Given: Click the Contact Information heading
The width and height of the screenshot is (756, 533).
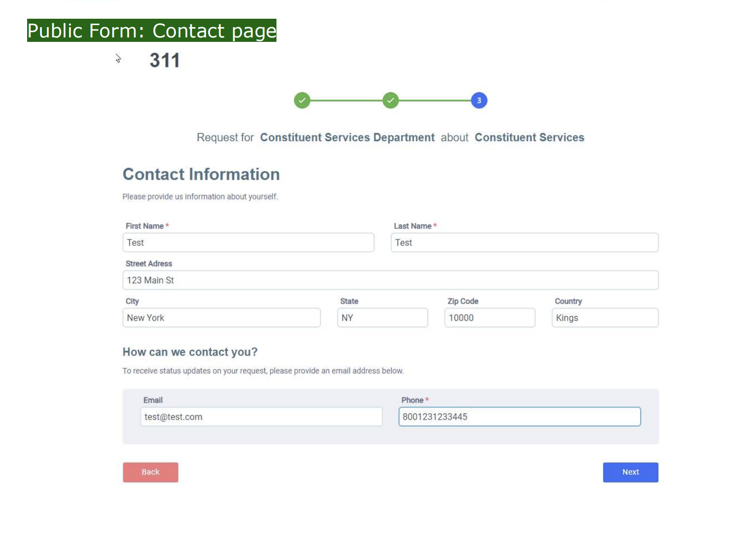Looking at the screenshot, I should point(201,174).
